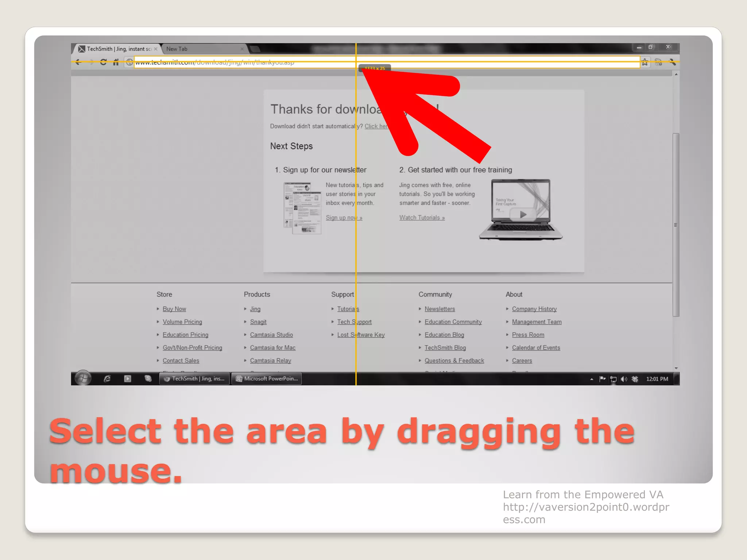
Task: Close the New Tab tab
Action: click(x=242, y=49)
